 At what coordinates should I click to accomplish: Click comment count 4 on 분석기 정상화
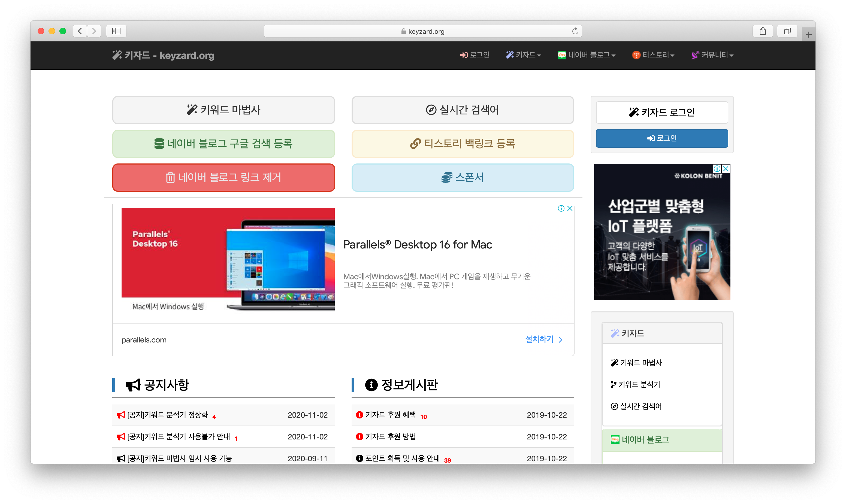pos(214,417)
